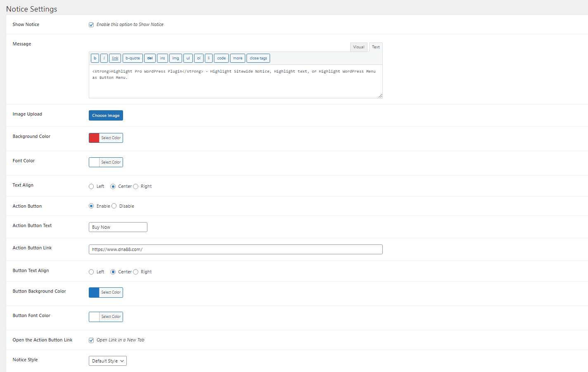Click the Action Button Text field
The width and height of the screenshot is (588, 372).
coord(118,227)
